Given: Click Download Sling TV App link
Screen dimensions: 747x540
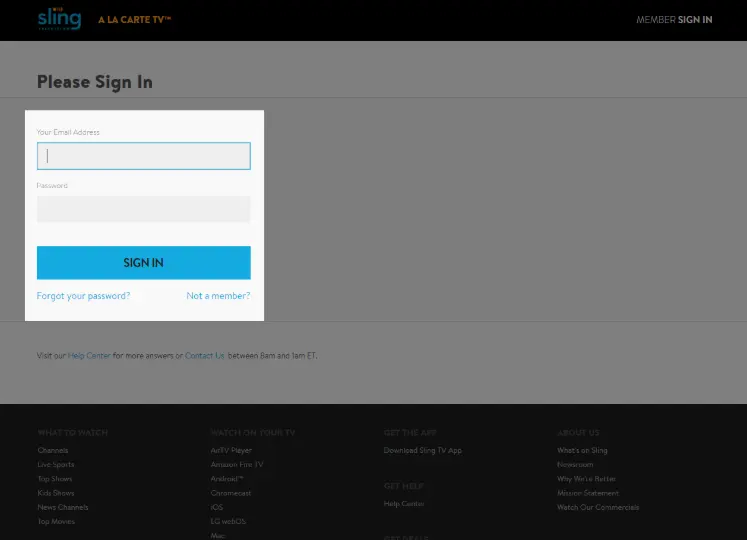Looking at the screenshot, I should [x=423, y=450].
